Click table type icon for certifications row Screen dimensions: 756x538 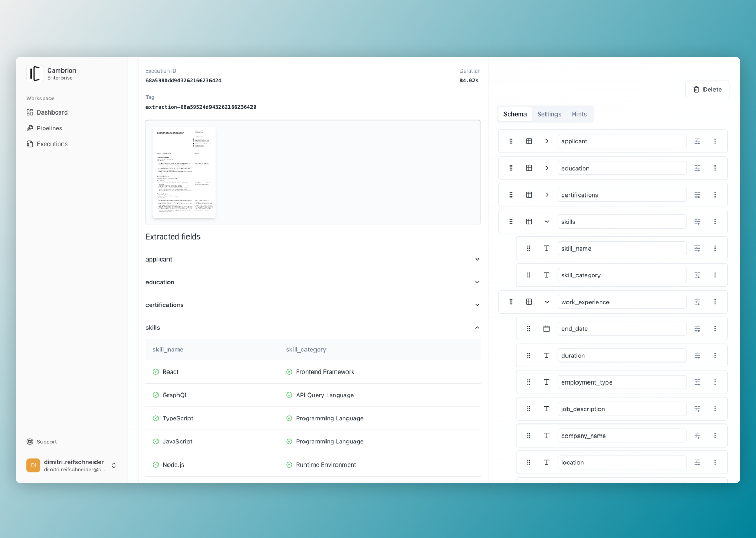pos(529,195)
